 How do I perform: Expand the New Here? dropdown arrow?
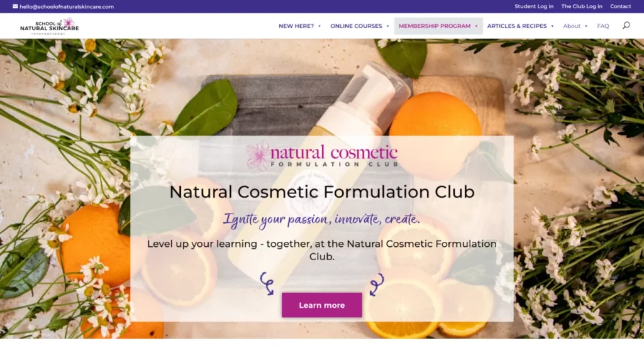[319, 26]
